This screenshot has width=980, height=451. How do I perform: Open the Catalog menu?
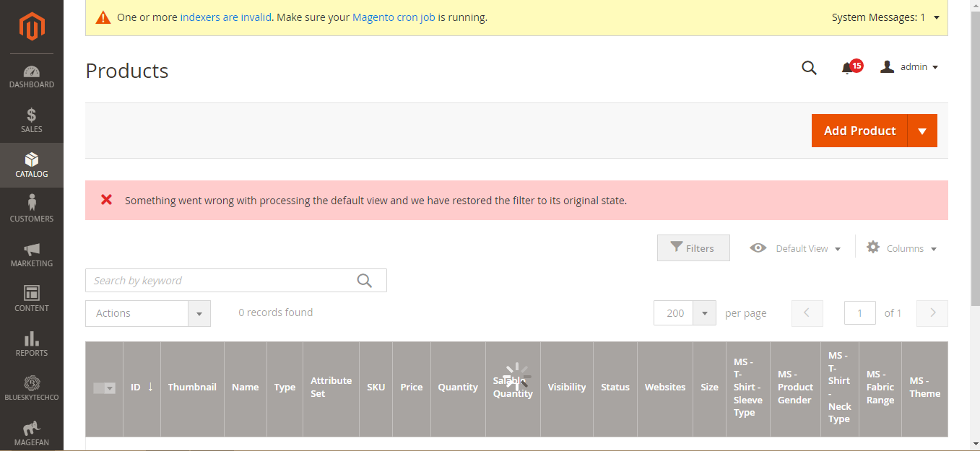pyautogui.click(x=32, y=165)
